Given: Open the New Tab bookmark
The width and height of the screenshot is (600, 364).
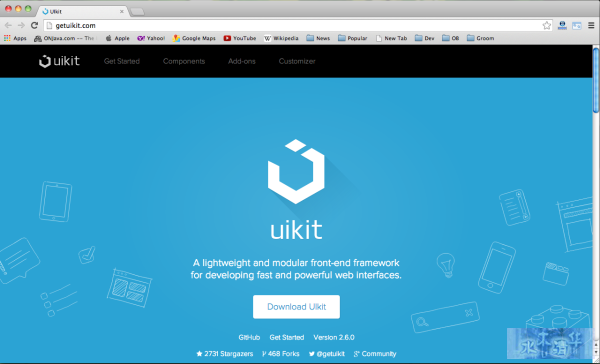Looking at the screenshot, I should pyautogui.click(x=391, y=38).
